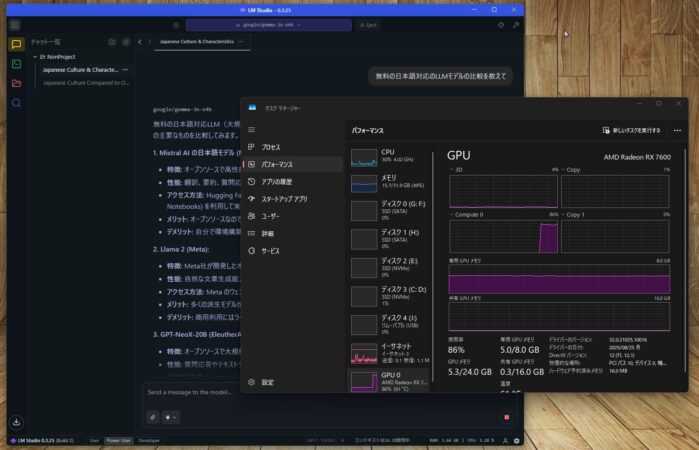Image resolution: width=699 pixels, height=450 pixels.
Task: Select the CPU performance item
Action: 388,157
